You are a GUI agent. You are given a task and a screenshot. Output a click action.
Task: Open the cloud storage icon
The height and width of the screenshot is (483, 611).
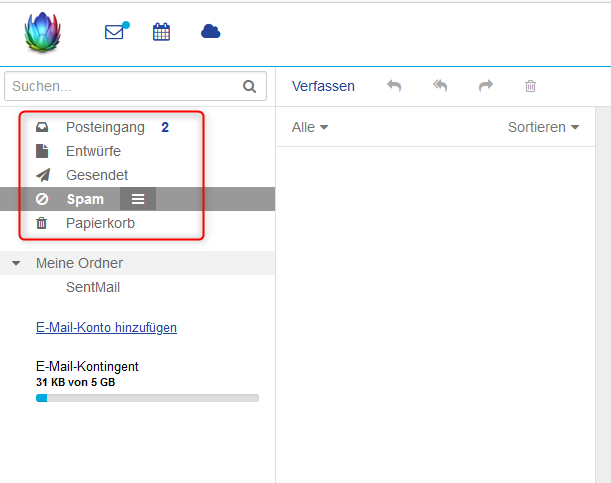210,32
